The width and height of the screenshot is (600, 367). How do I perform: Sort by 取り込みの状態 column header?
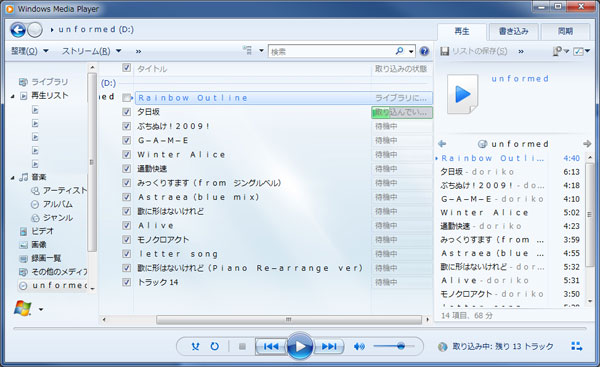(401, 69)
